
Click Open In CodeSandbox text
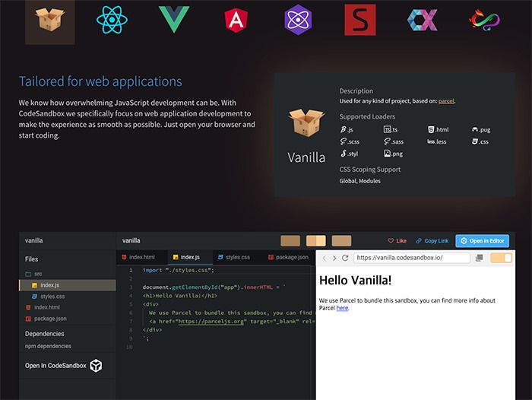click(x=55, y=366)
